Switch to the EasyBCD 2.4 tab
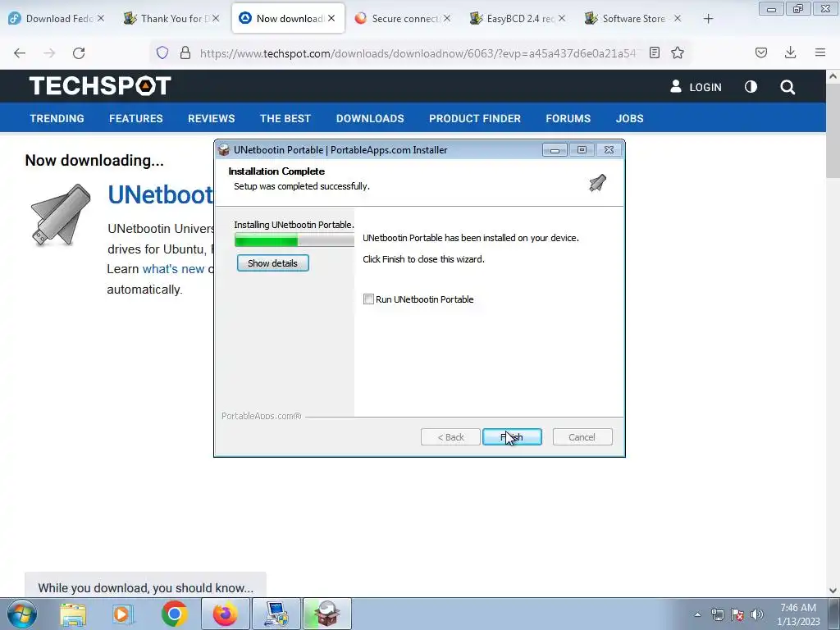 (x=518, y=18)
